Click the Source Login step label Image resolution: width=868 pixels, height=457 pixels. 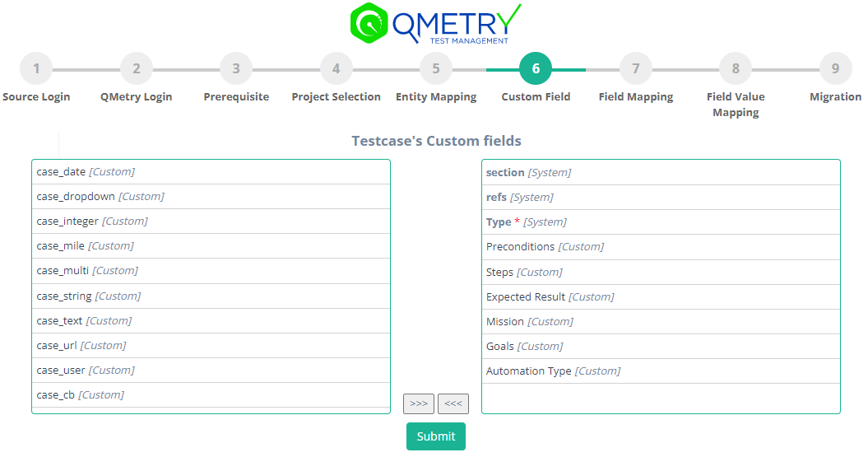pyautogui.click(x=36, y=97)
